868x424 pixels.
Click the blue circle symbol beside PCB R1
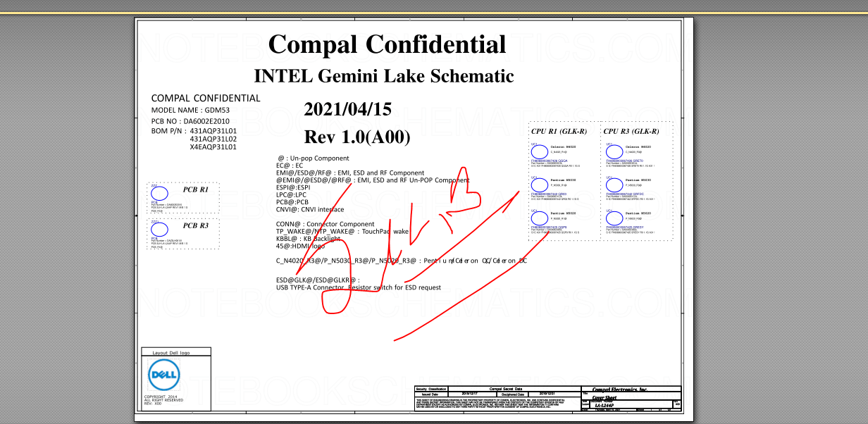[x=160, y=194]
